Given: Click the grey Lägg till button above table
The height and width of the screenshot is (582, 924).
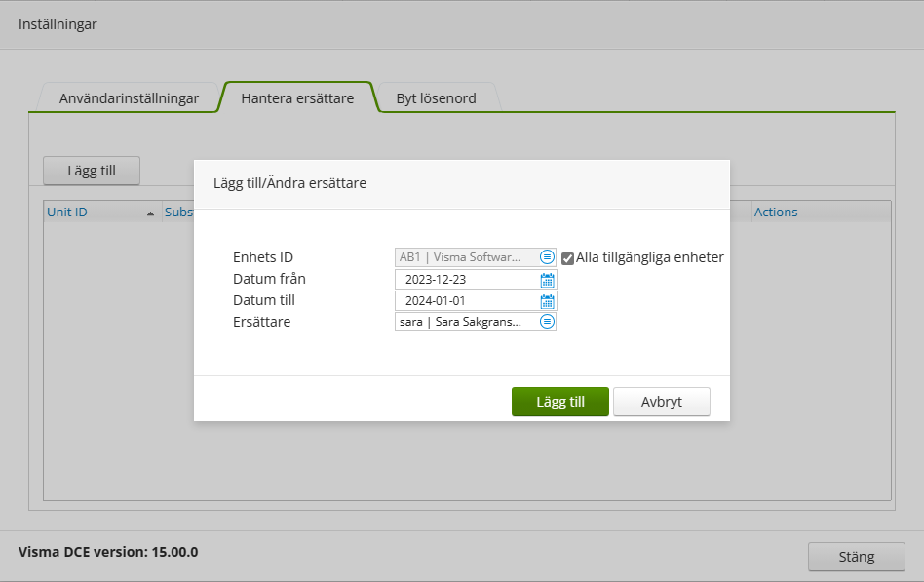Looking at the screenshot, I should [92, 171].
